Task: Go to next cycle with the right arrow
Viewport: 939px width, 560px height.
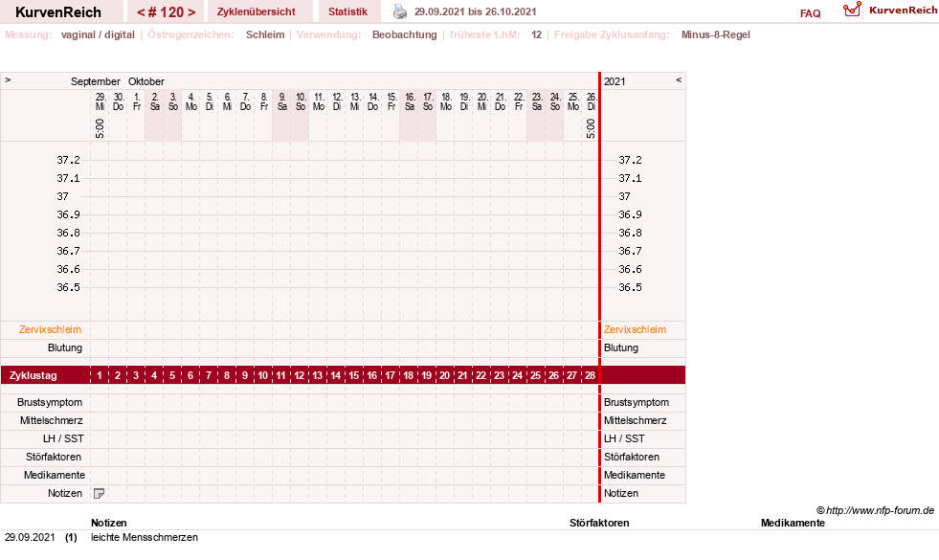Action: tap(191, 12)
